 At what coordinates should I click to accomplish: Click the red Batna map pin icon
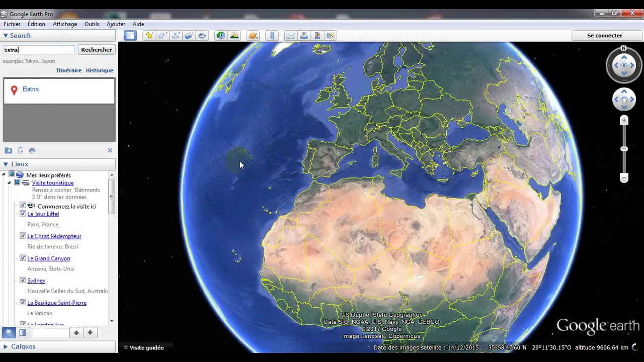14,89
